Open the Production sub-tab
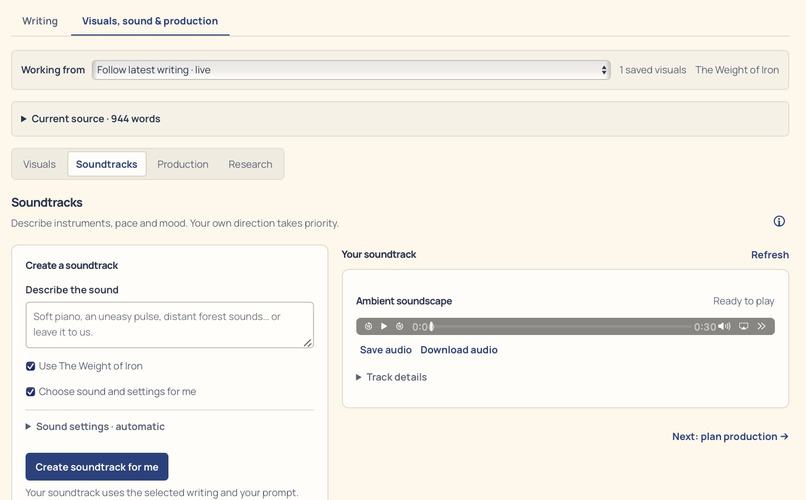This screenshot has height=500, width=806. click(182, 164)
